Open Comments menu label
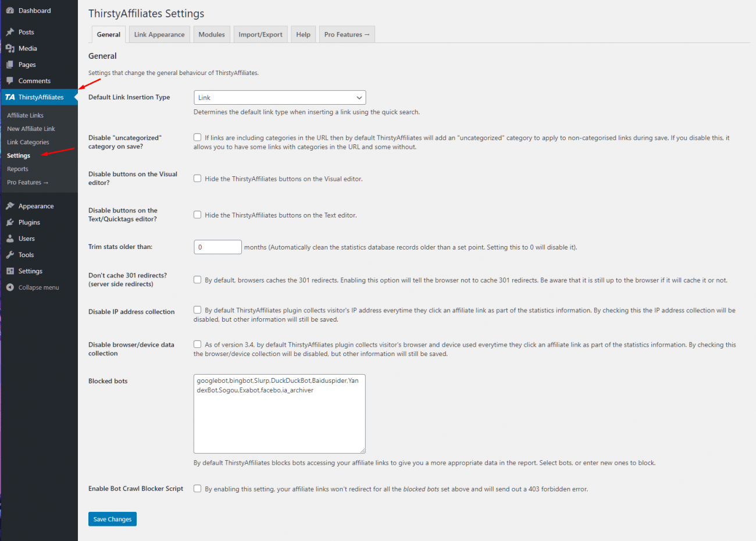The image size is (756, 541). (x=34, y=81)
